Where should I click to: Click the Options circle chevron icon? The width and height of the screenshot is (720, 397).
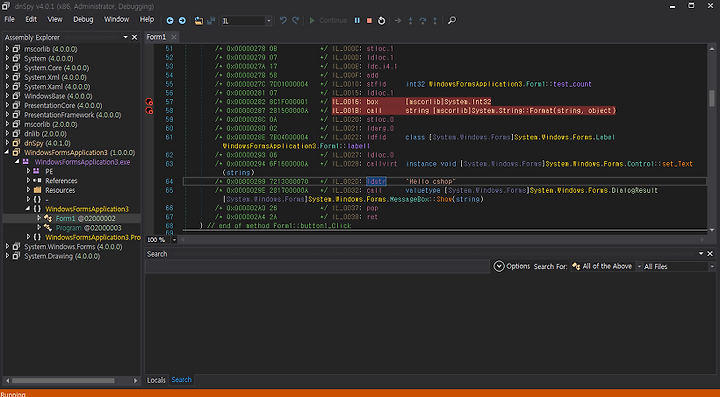[499, 266]
